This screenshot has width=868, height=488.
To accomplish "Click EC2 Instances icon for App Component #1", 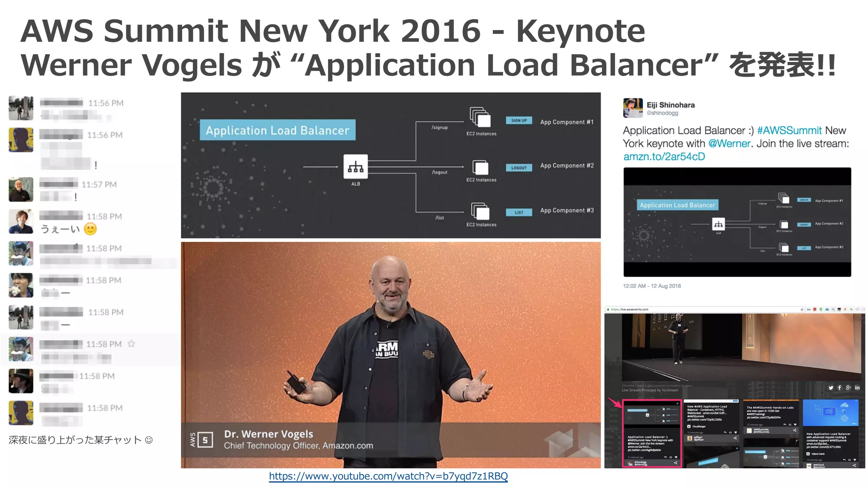I will pyautogui.click(x=480, y=117).
